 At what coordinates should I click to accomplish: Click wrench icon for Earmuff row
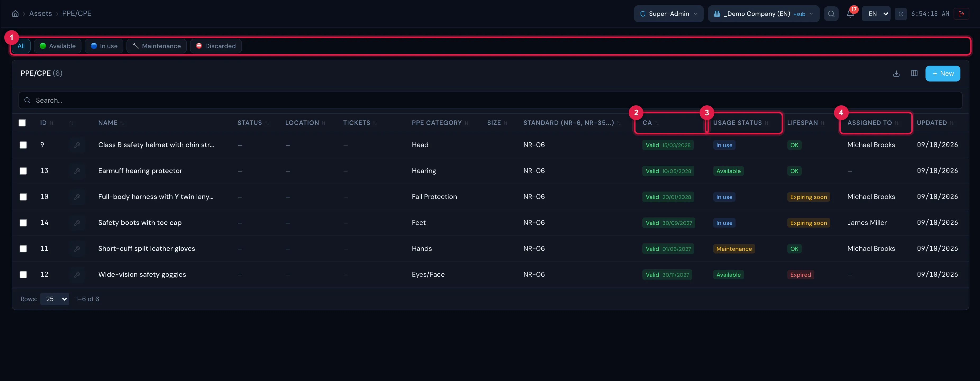(77, 171)
